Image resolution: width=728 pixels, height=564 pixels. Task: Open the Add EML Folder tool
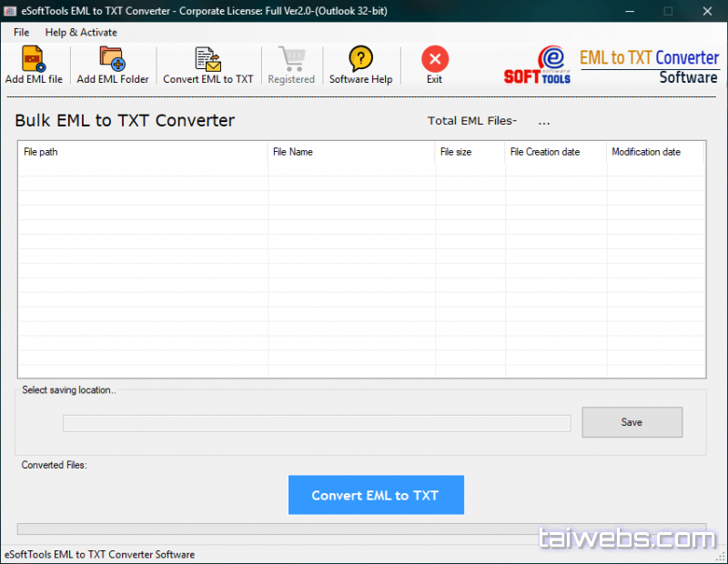point(113,60)
